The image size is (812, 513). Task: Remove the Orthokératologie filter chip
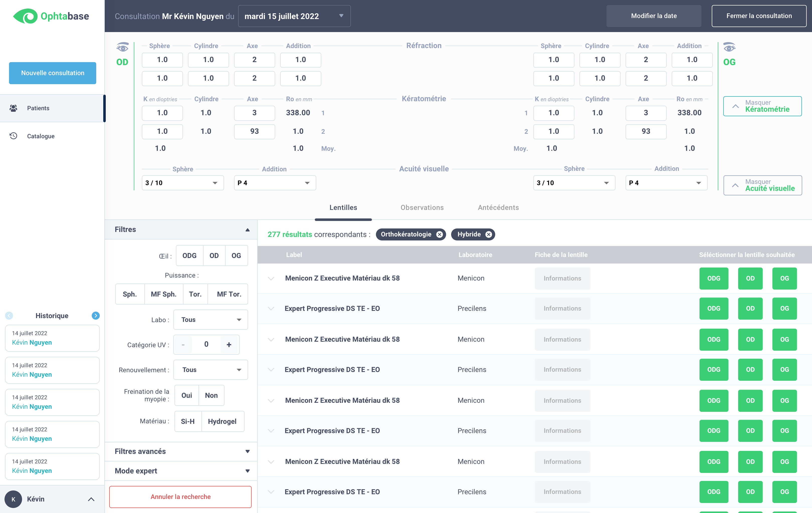click(439, 234)
